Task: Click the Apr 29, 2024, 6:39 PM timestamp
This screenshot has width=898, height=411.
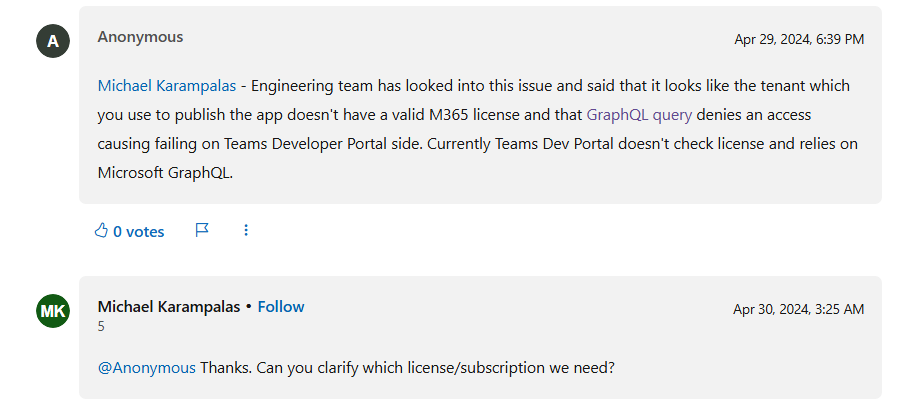Action: tap(799, 40)
